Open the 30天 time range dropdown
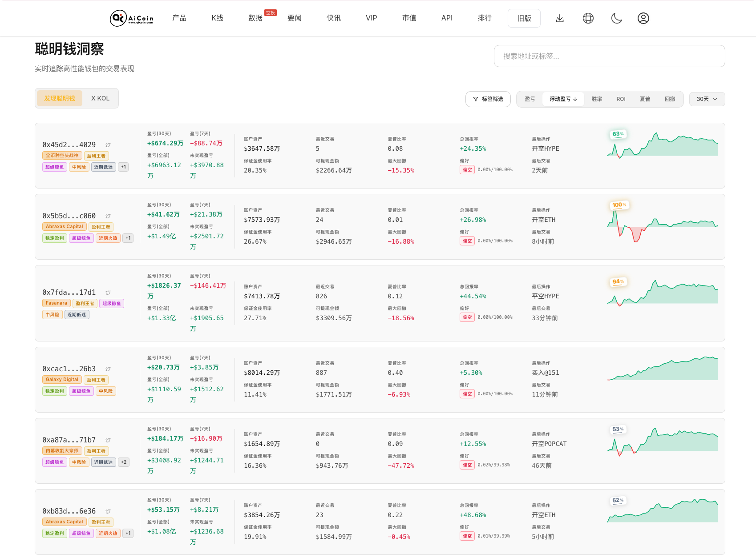This screenshot has height=558, width=756. tap(707, 99)
